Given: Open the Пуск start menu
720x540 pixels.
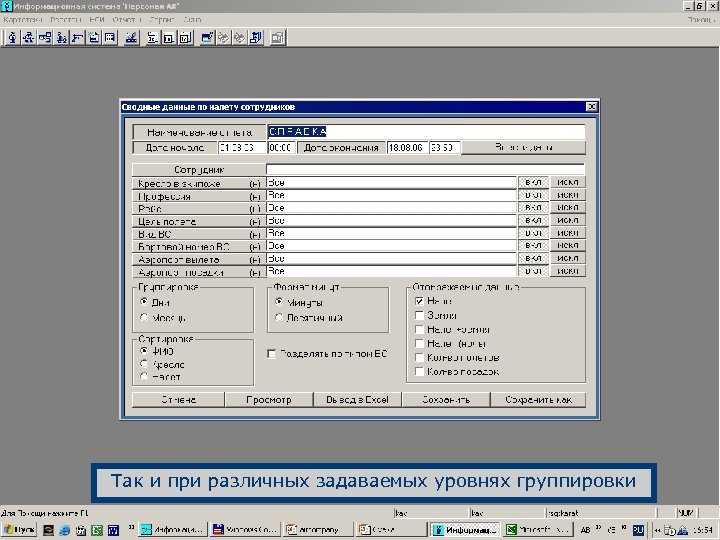Looking at the screenshot, I should pos(19,530).
